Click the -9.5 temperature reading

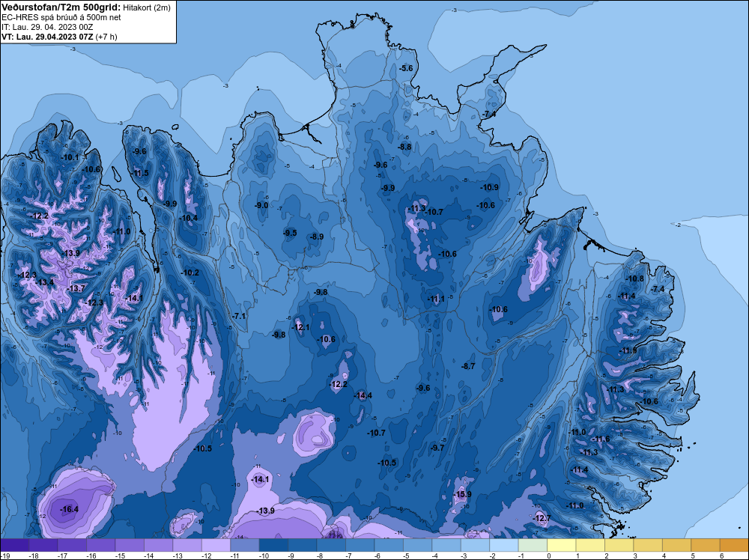290,233
